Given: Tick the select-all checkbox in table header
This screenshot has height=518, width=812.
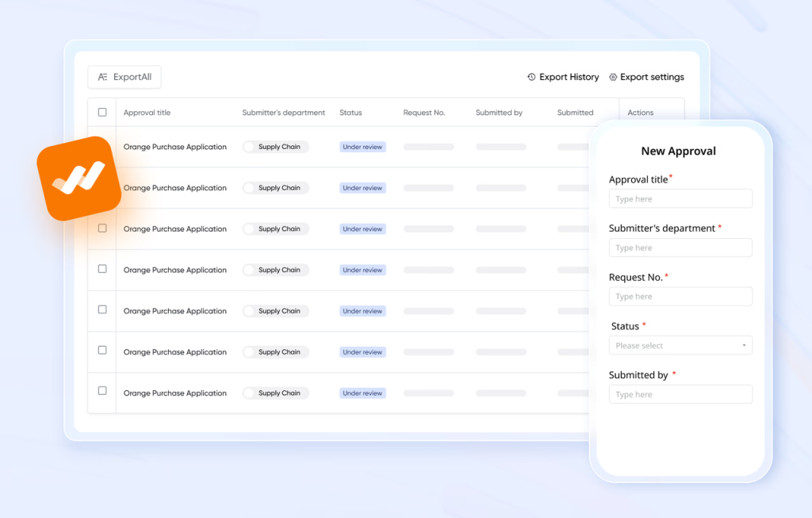Looking at the screenshot, I should pyautogui.click(x=102, y=112).
